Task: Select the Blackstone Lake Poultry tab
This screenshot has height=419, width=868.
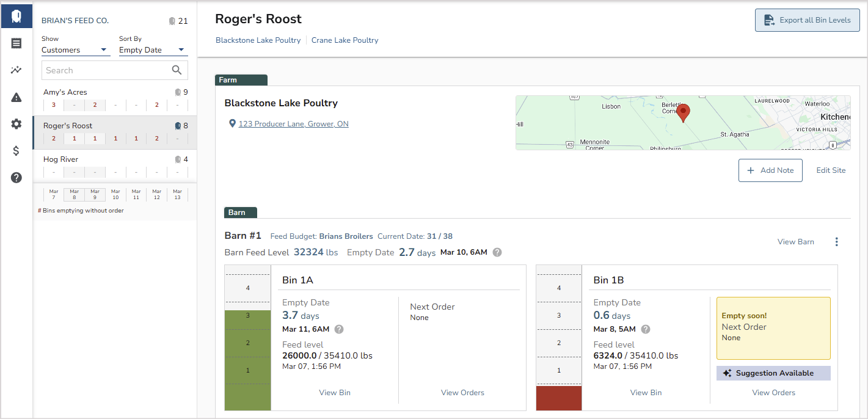Action: coord(258,40)
